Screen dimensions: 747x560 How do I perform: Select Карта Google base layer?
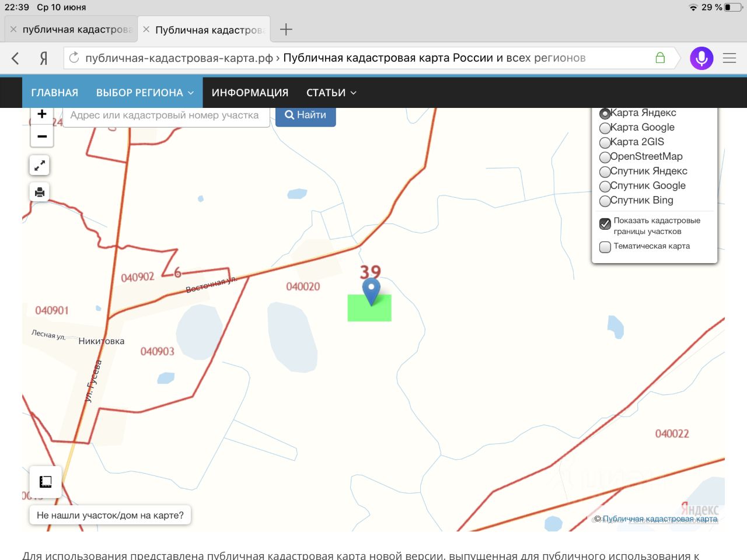coord(605,128)
